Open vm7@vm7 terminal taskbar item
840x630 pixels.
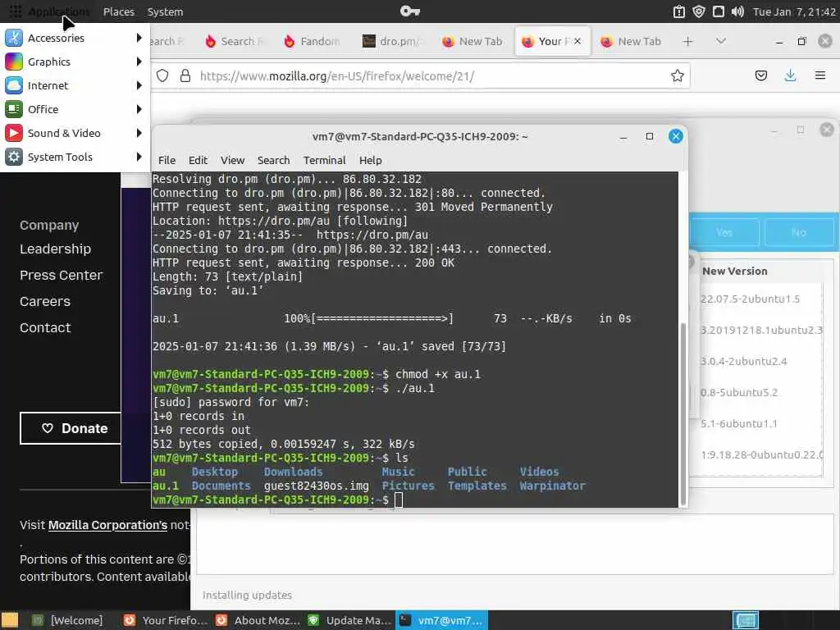pos(442,620)
